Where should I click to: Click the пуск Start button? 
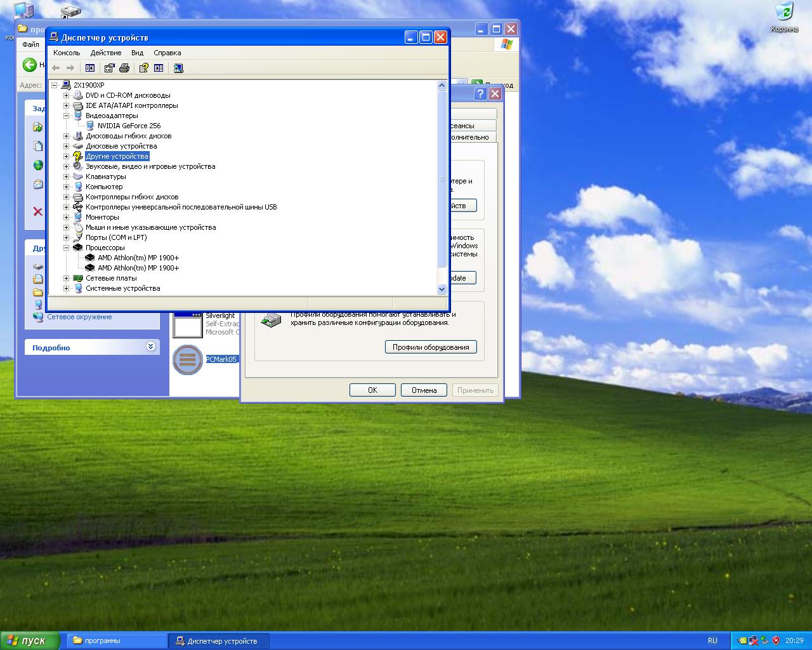tap(30, 640)
